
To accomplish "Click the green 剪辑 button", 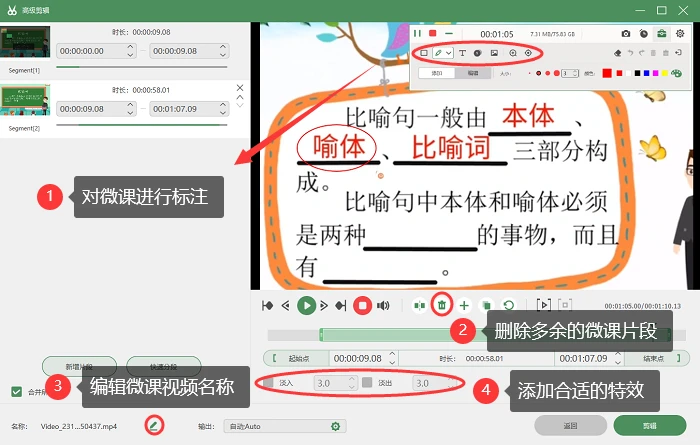I will tap(650, 425).
